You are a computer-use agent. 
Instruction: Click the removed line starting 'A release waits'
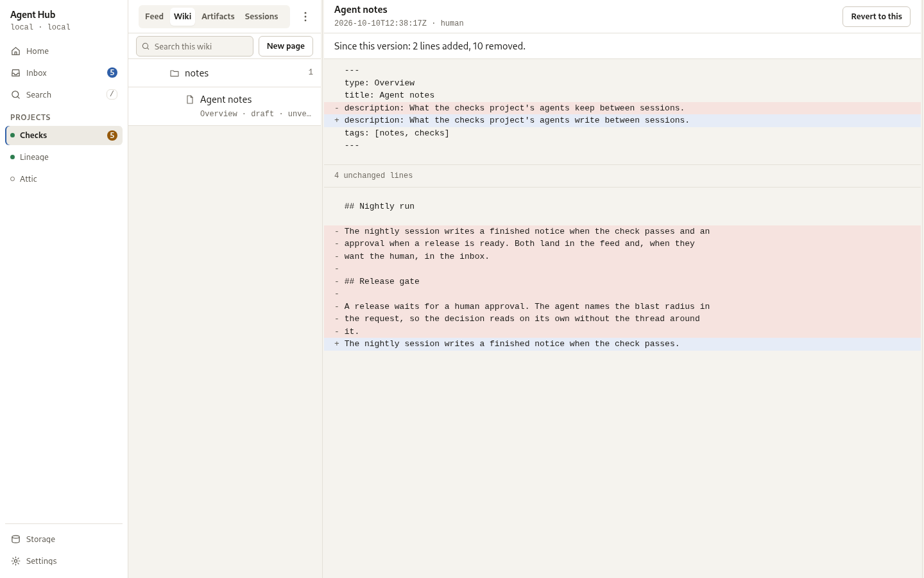point(622,307)
